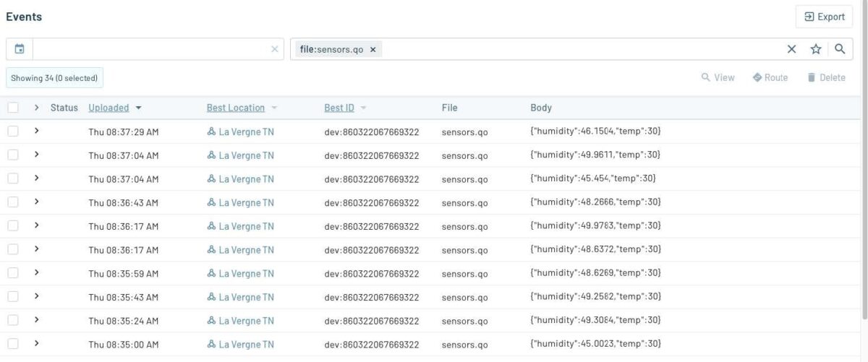Click the calendar date picker icon
The width and height of the screenshot is (868, 362).
(20, 49)
